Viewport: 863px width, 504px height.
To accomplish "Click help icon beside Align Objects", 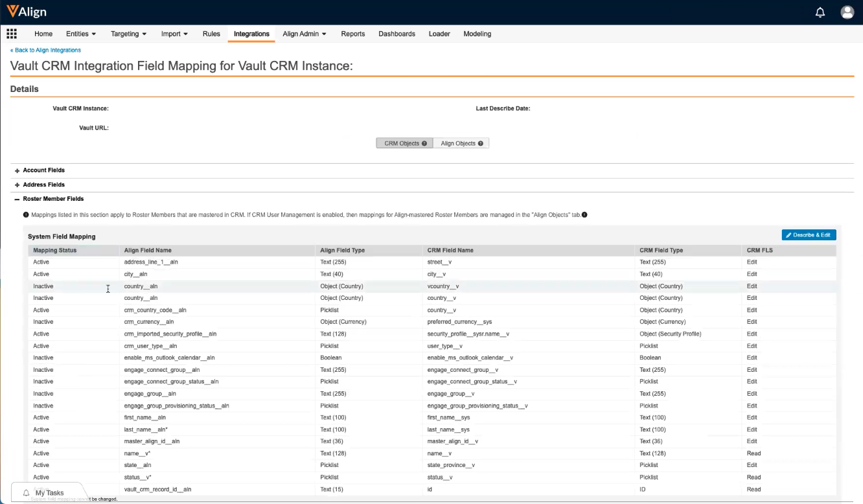I will [x=481, y=144].
